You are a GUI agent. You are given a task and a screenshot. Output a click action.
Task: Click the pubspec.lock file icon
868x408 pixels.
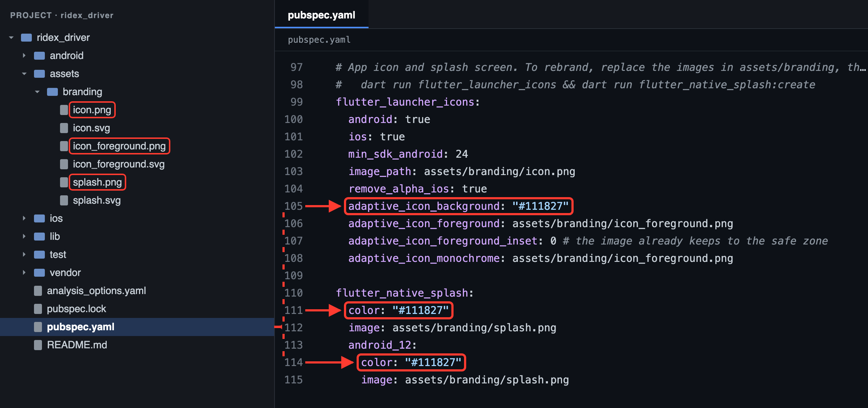point(38,309)
